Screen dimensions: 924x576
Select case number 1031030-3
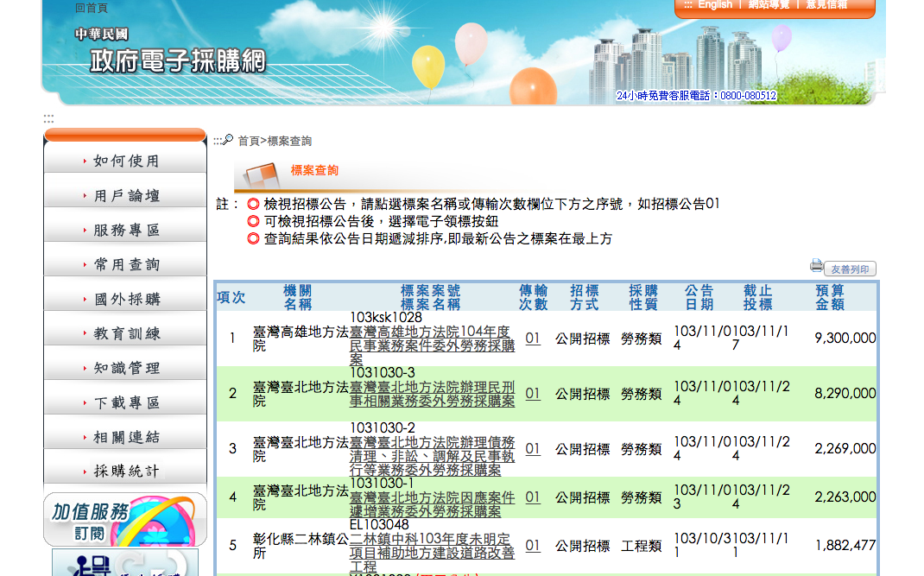coord(383,373)
